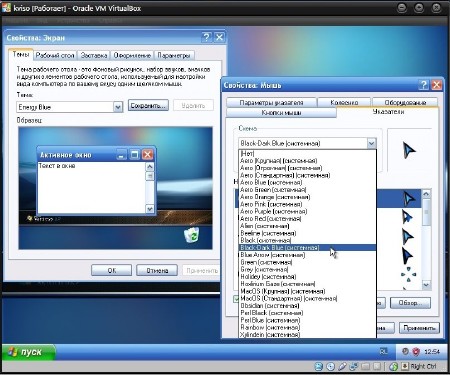Click the VirtualBox hard disk activity icon
This screenshot has width=450, height=375.
coord(319,366)
